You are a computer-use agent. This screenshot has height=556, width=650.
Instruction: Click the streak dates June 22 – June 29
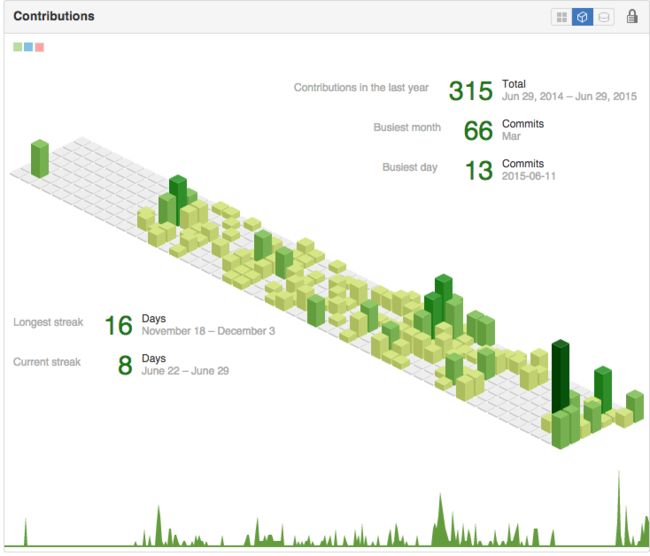pyautogui.click(x=185, y=371)
